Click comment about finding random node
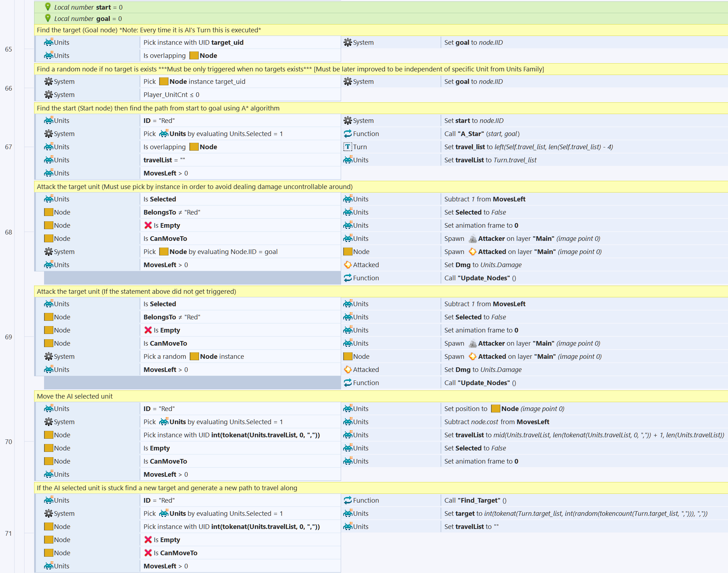Screen dimensions: 728x573 pyautogui.click(x=290, y=69)
